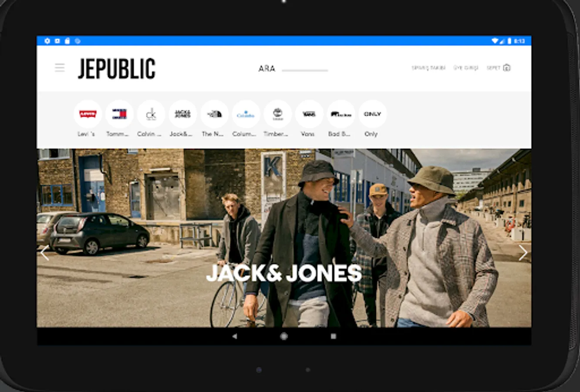Click the "Colvin ..." brand label
Viewport: 580px width, 392px height.
tap(149, 134)
